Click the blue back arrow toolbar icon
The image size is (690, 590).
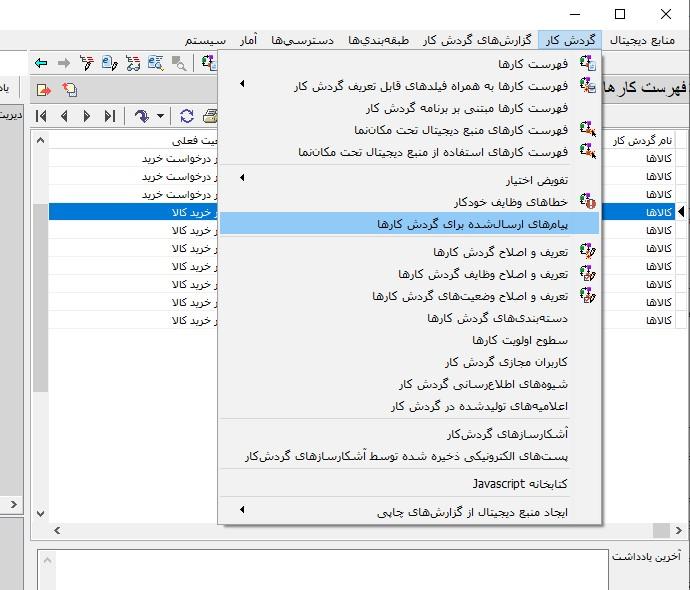(x=41, y=63)
